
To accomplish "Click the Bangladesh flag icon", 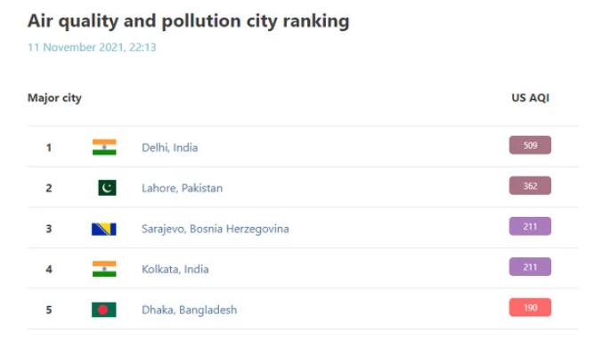I will (x=104, y=310).
